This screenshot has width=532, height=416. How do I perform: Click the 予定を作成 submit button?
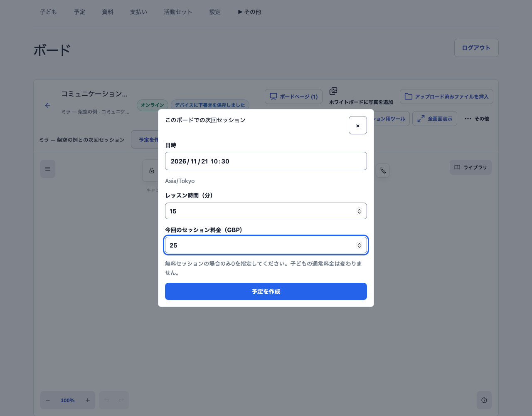[266, 291]
